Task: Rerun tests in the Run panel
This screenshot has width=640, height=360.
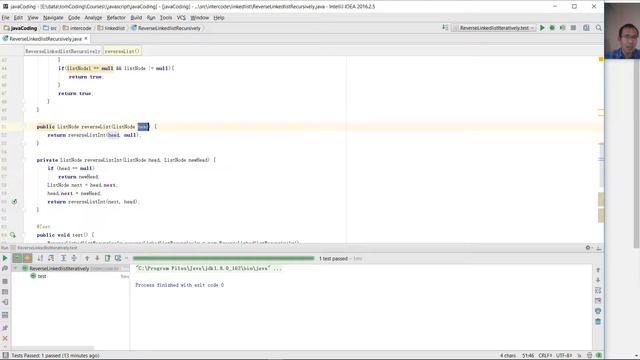Action: 5,258
